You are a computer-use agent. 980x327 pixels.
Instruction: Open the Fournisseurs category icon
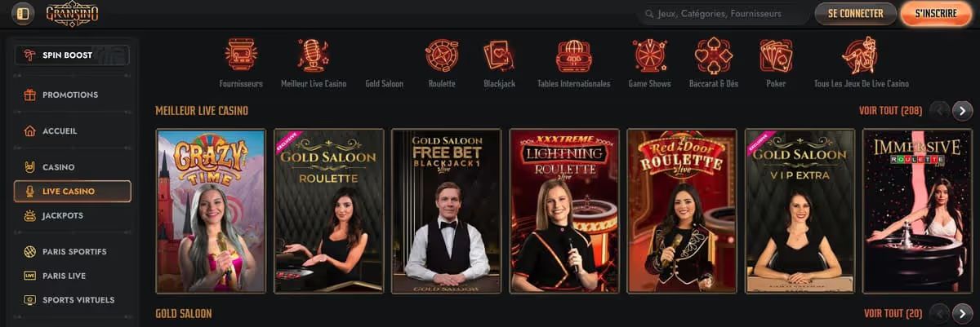(x=241, y=55)
